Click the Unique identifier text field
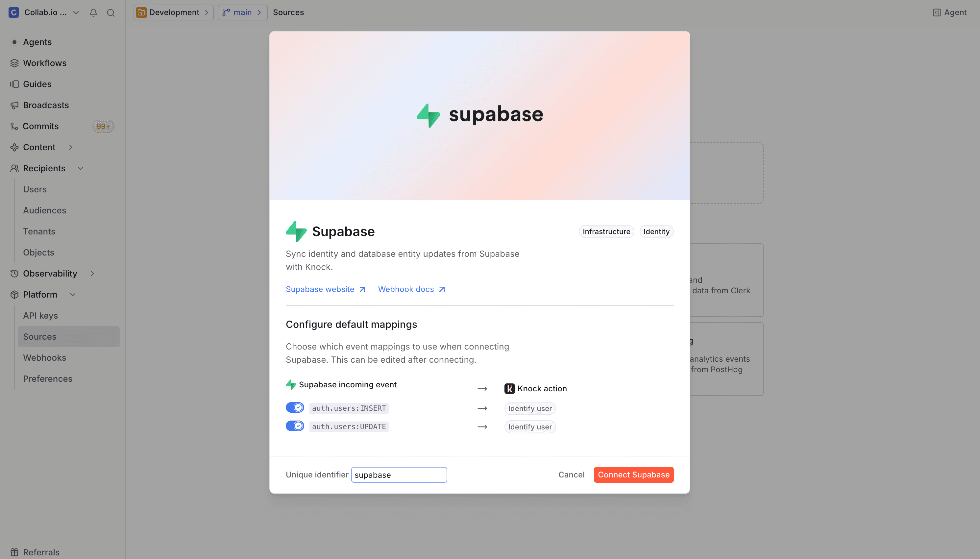Screen dimensions: 980x559 point(399,474)
